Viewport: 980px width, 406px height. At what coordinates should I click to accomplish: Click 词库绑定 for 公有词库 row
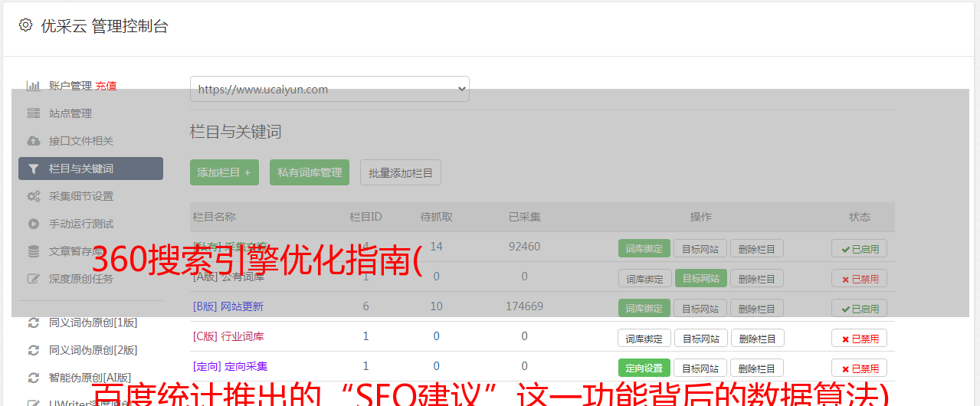(644, 278)
